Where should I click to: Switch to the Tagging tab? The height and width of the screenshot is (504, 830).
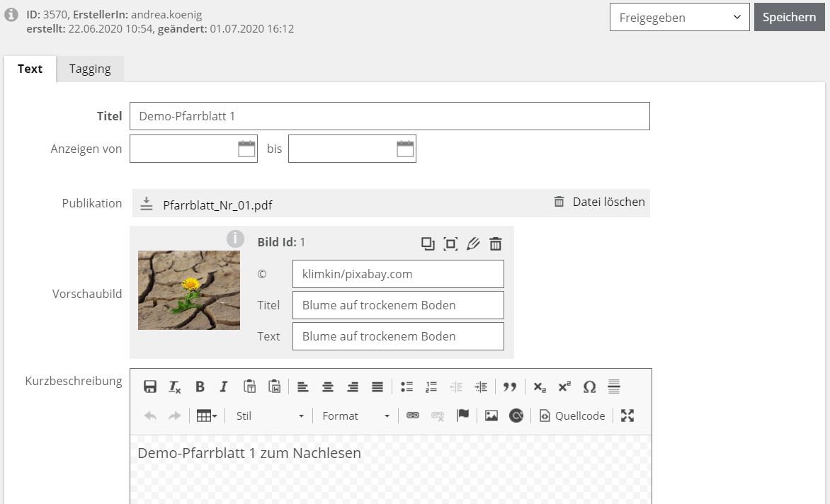click(x=90, y=69)
